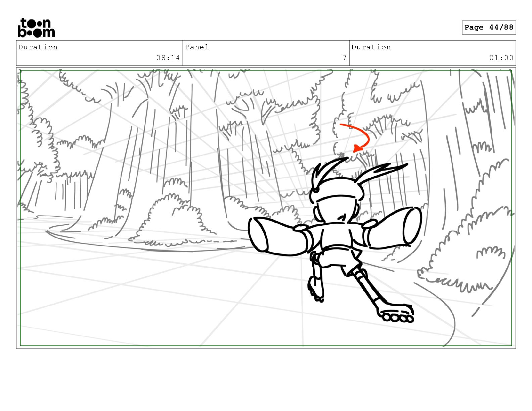The height and width of the screenshot is (411, 532).
Task: Click the 08:14 duration value
Action: [168, 58]
